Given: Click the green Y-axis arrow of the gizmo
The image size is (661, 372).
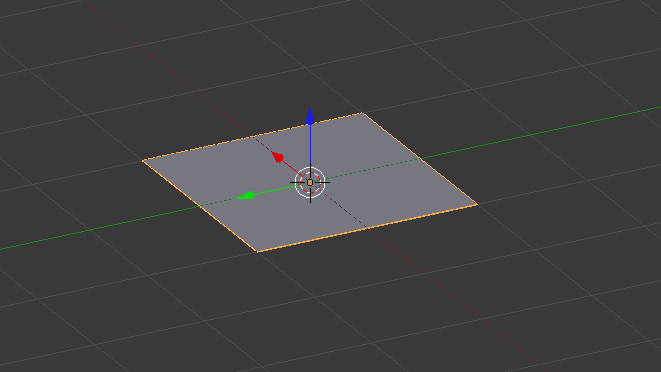Looking at the screenshot, I should pos(245,195).
